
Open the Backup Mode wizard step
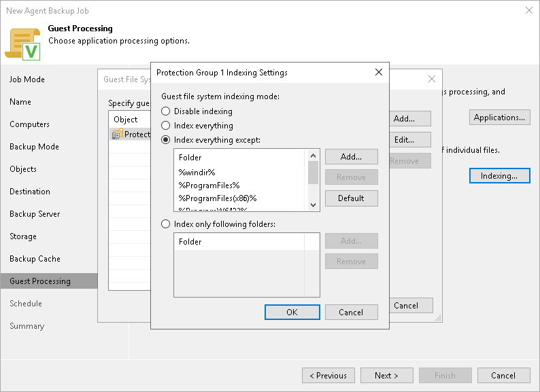point(35,147)
